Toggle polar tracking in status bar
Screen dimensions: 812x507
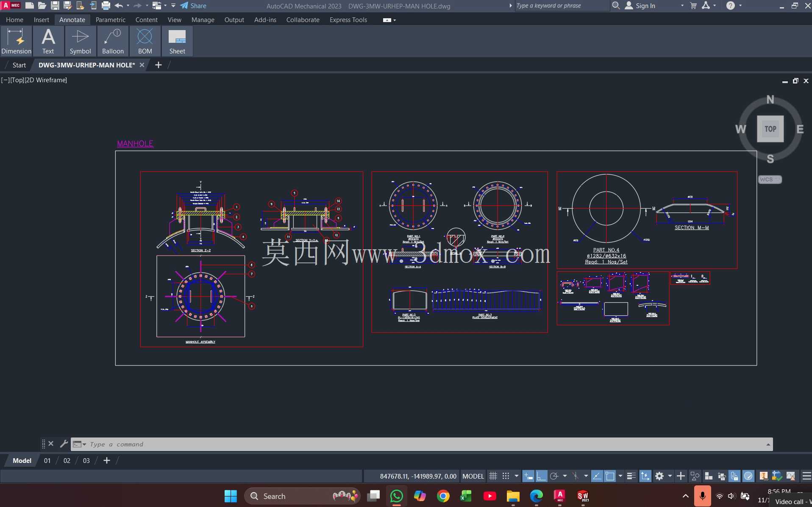pyautogui.click(x=554, y=476)
